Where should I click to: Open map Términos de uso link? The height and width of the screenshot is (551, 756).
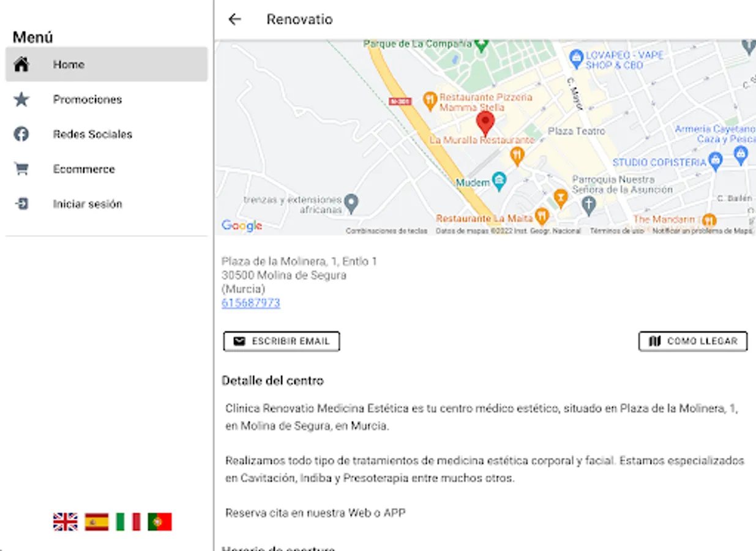(x=617, y=231)
